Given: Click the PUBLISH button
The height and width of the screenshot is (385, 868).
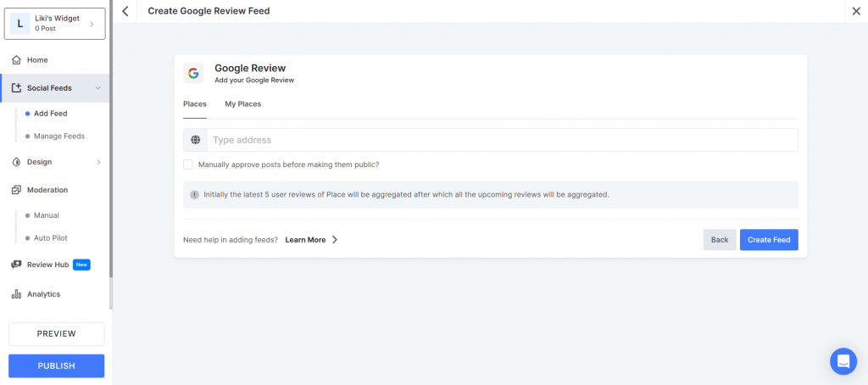Looking at the screenshot, I should tap(57, 366).
